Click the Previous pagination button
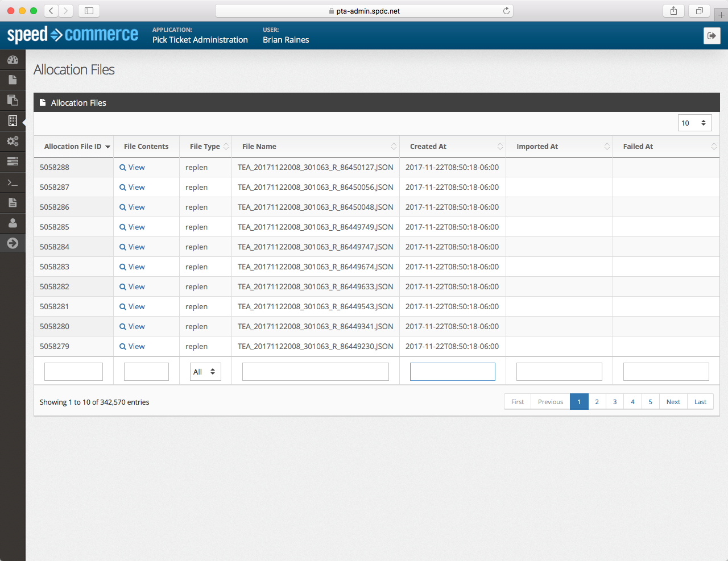 (x=551, y=402)
